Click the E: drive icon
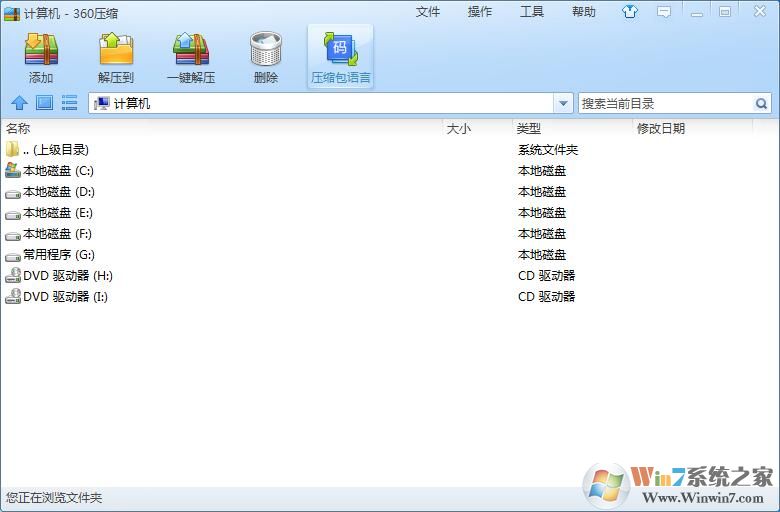780x512 pixels. click(13, 214)
